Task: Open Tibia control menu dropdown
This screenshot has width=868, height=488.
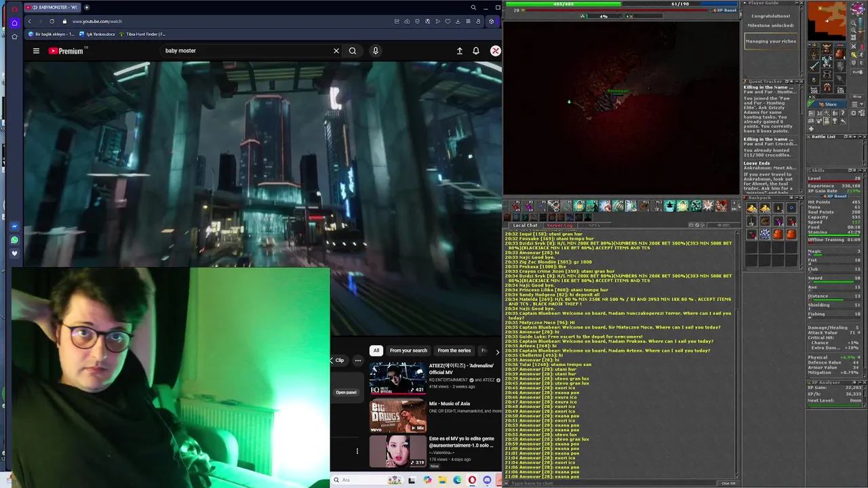Action: [857, 104]
